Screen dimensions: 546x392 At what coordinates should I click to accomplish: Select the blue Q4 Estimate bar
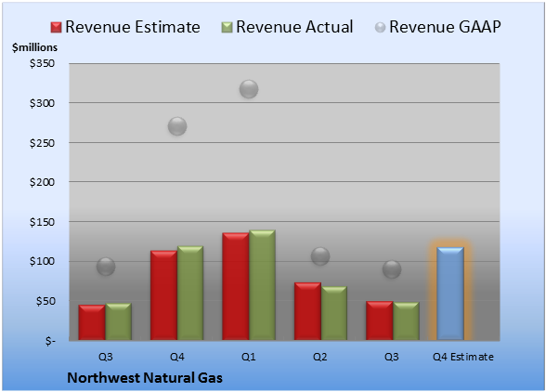click(x=450, y=294)
